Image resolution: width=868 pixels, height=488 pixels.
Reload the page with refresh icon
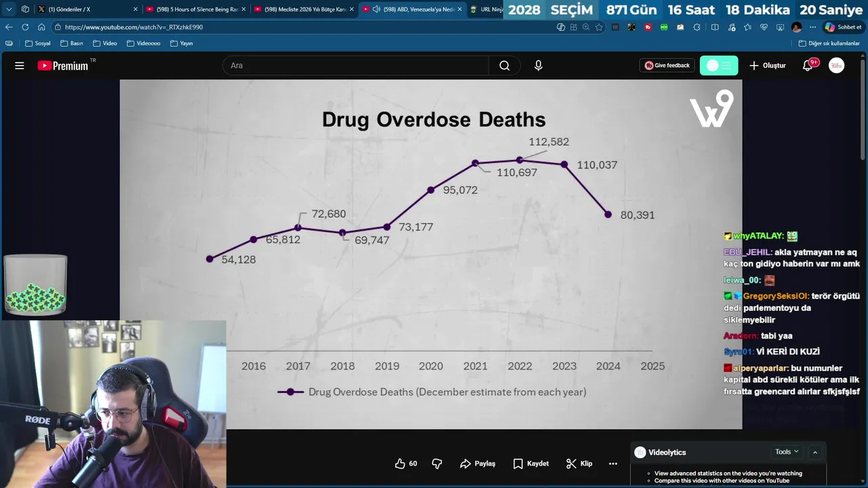(x=25, y=27)
